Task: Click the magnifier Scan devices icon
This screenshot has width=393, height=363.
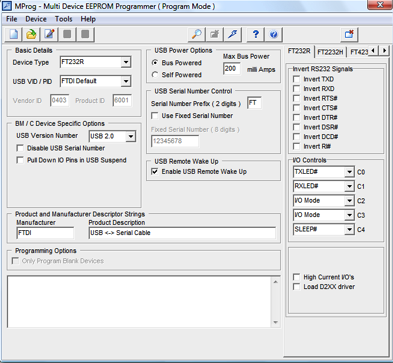Action: (x=197, y=34)
